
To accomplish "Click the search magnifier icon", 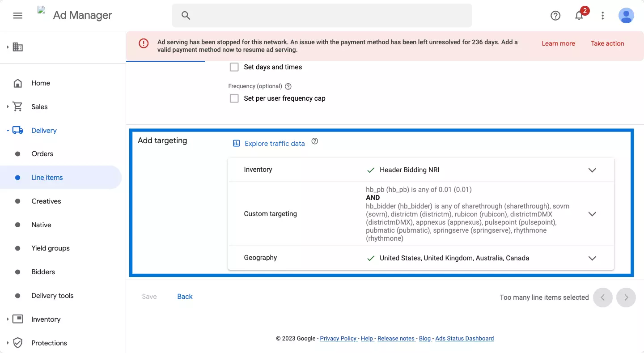I will coord(186,16).
